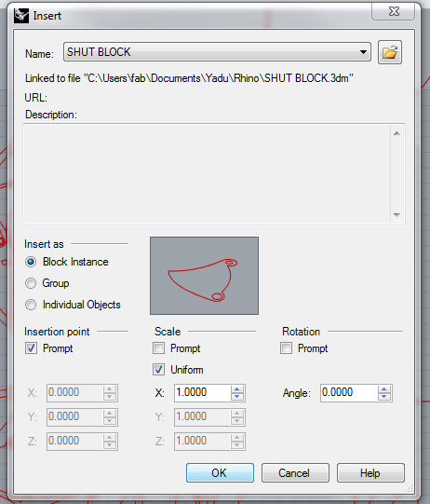This screenshot has height=504, width=430.
Task: Toggle the Uniform scale checkbox
Action: click(x=158, y=370)
